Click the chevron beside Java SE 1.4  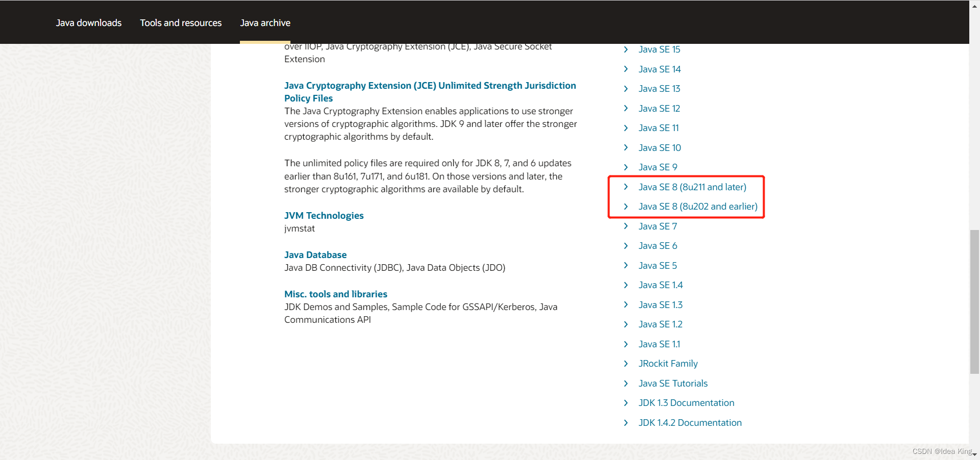[x=626, y=285]
